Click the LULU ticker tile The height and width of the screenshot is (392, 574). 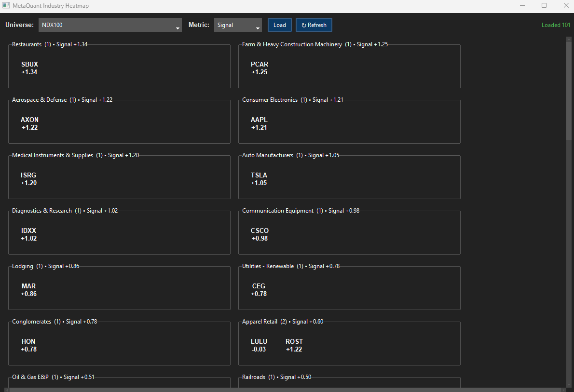click(x=259, y=346)
